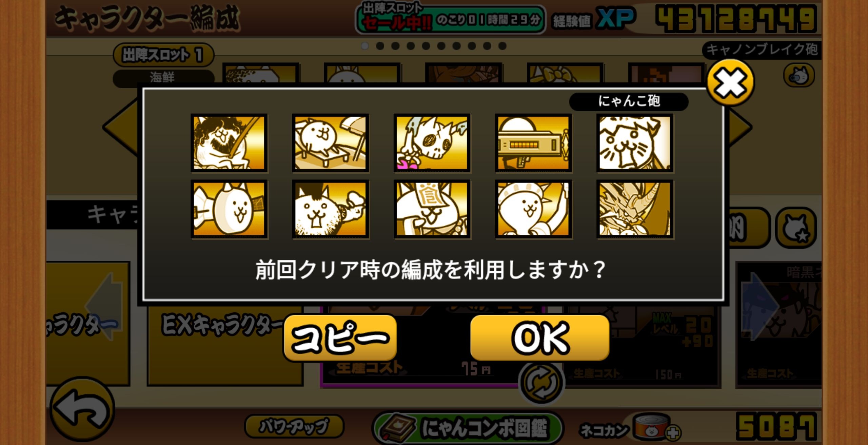Select the cat on beach lounger icon
The height and width of the screenshot is (445, 868).
point(330,143)
